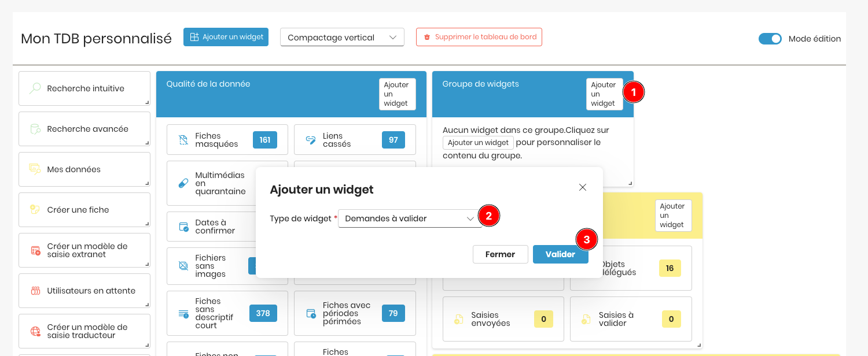Click the 'Multimédias en quarantaine' pill icon
The width and height of the screenshot is (868, 356).
click(x=183, y=183)
